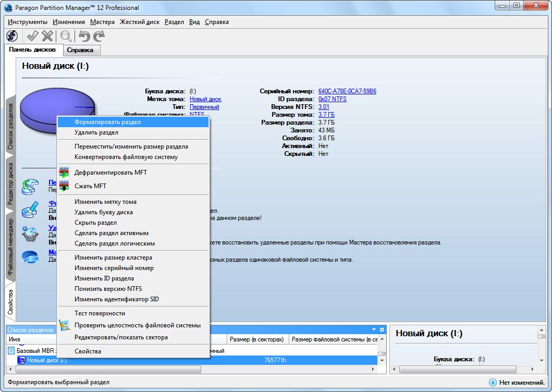Choose Удалить букву диска
Screen dimensions: 552x392
coord(133,212)
